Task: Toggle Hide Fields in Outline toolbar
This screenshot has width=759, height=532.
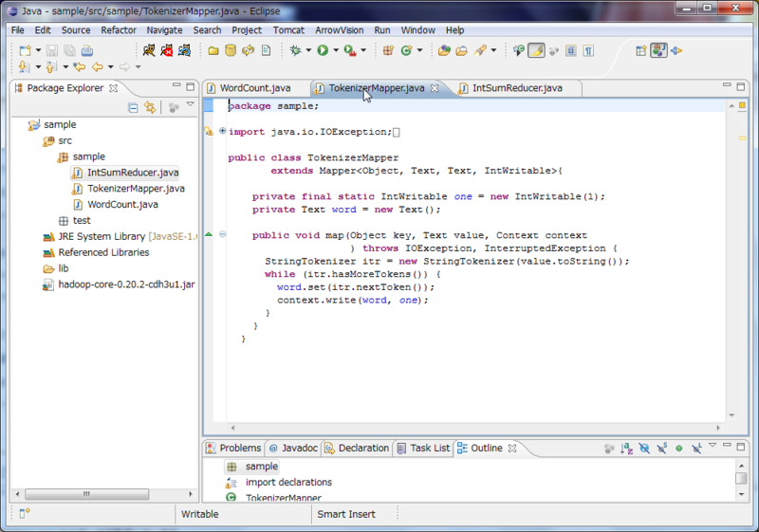Action: pyautogui.click(x=644, y=449)
